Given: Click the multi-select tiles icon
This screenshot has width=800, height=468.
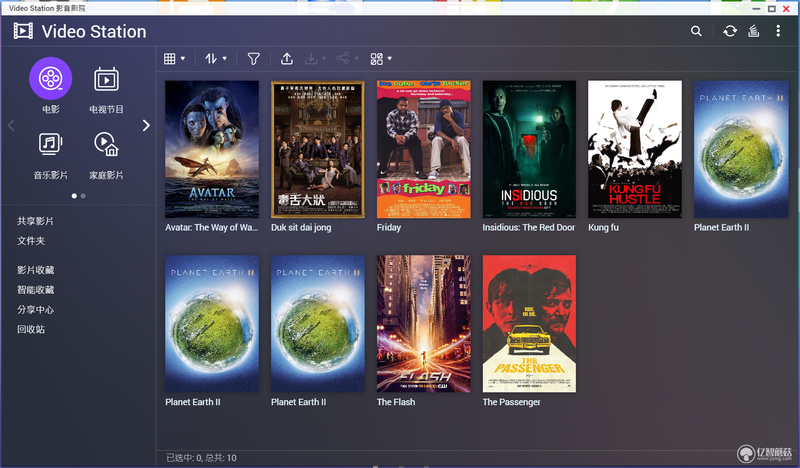Looking at the screenshot, I should click(377, 59).
